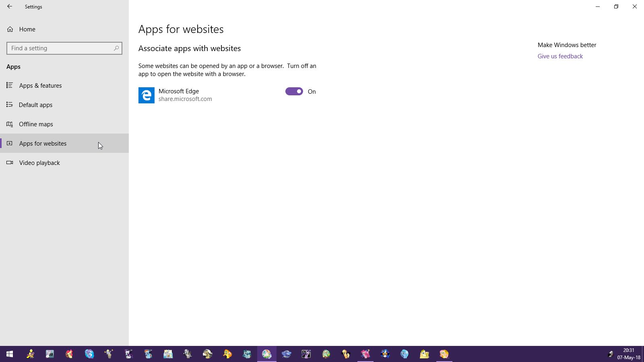This screenshot has height=362, width=644.
Task: Click the 'Apps' sidebar section header
Action: [x=13, y=67]
